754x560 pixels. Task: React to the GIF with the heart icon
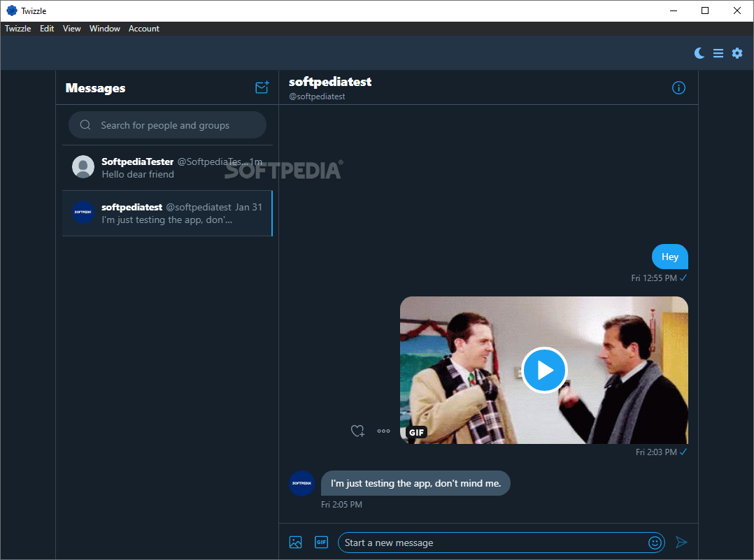tap(357, 431)
